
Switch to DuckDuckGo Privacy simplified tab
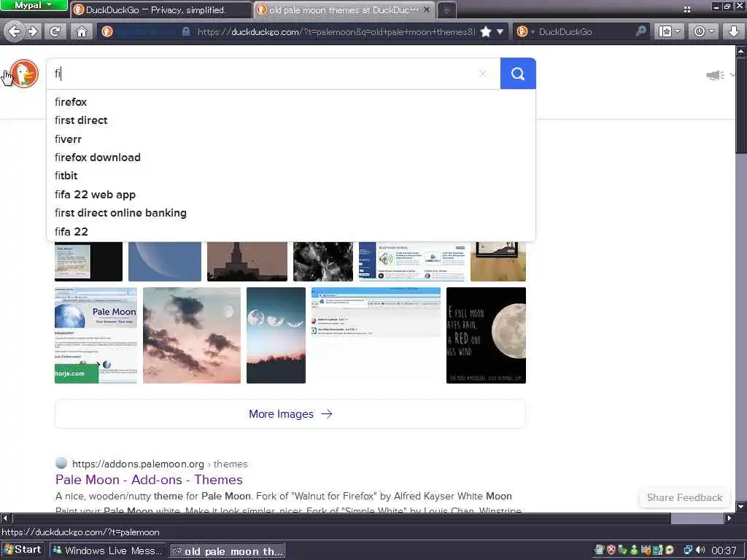tap(161, 9)
